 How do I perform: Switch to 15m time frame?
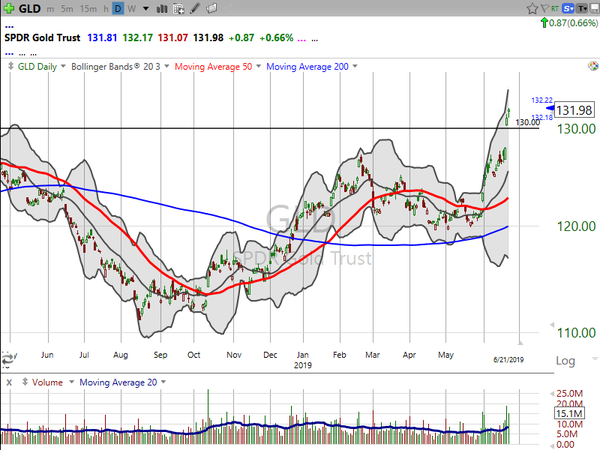[x=88, y=8]
